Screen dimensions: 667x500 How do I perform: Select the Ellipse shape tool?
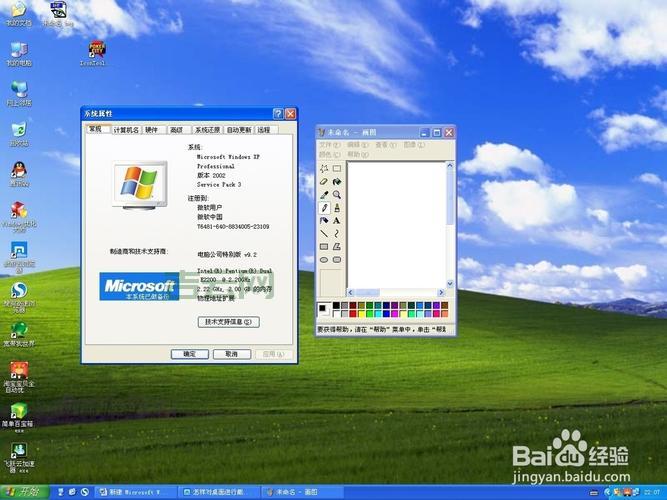pyautogui.click(x=324, y=259)
